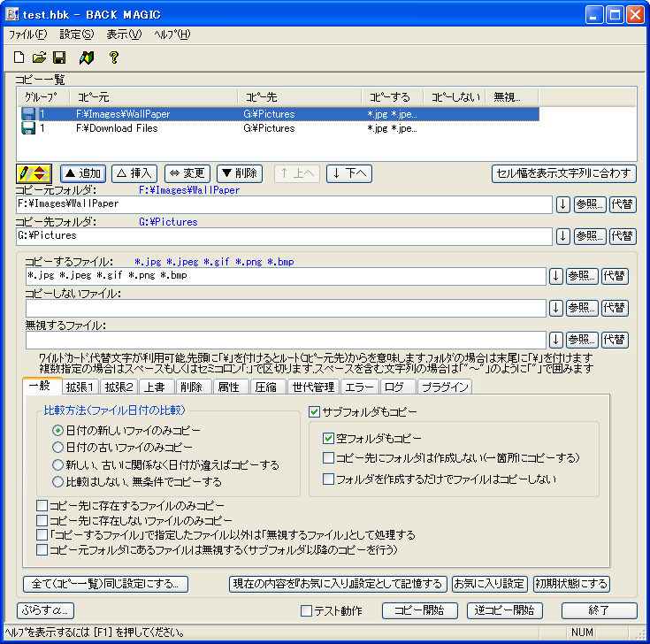Select the F:¥Download Files list row

tap(279, 128)
